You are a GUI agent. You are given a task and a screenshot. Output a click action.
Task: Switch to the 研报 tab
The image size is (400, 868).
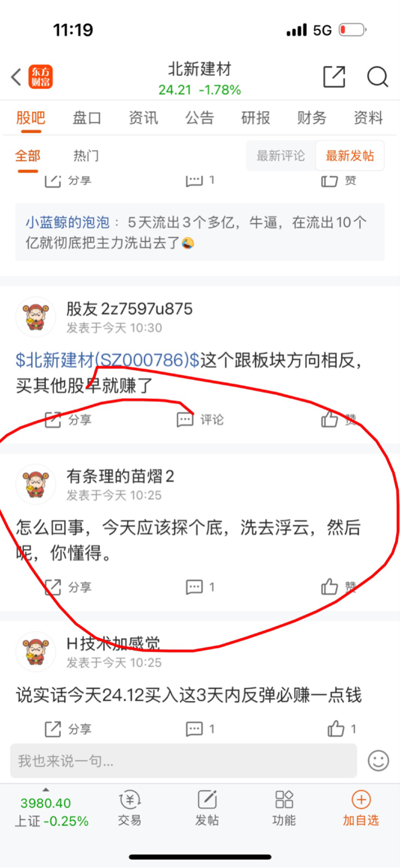click(x=255, y=118)
